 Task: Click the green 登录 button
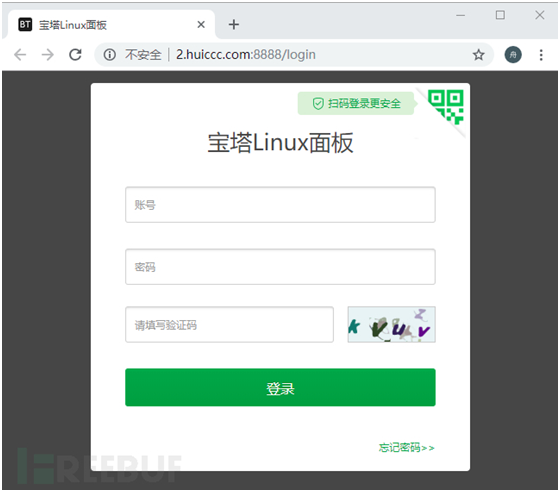tap(280, 387)
